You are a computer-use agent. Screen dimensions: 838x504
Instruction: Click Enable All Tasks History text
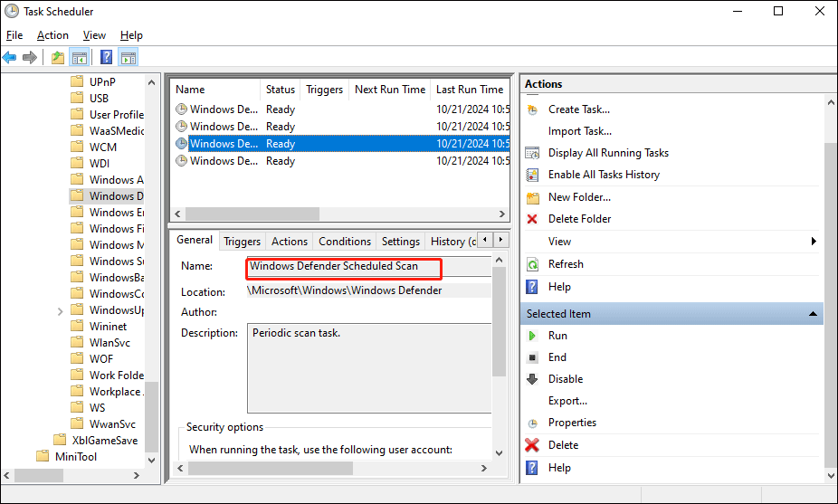pyautogui.click(x=604, y=175)
